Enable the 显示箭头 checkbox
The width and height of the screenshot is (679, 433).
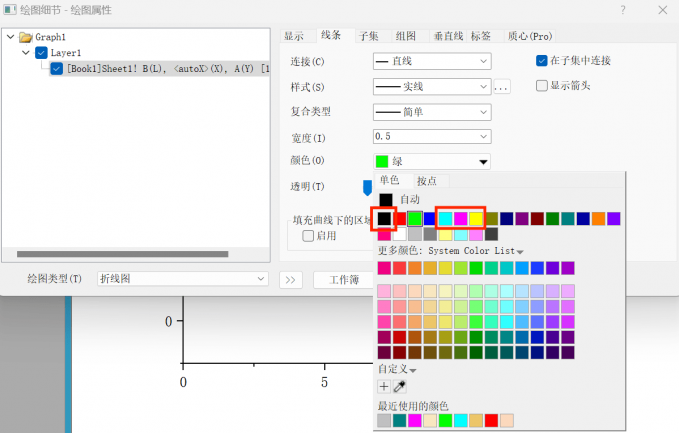pyautogui.click(x=542, y=86)
